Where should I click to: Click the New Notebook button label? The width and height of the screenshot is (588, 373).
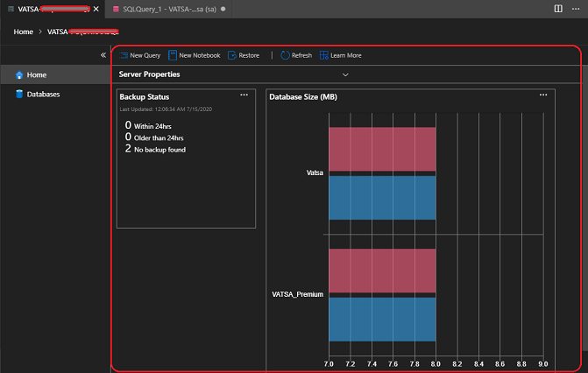(x=200, y=55)
